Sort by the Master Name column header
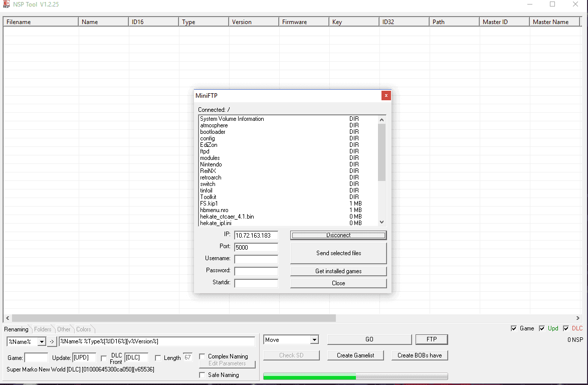The height and width of the screenshot is (385, 588). (554, 22)
